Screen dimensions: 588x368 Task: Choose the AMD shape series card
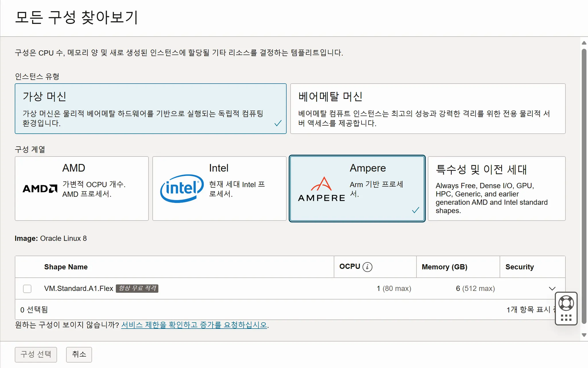(82, 189)
